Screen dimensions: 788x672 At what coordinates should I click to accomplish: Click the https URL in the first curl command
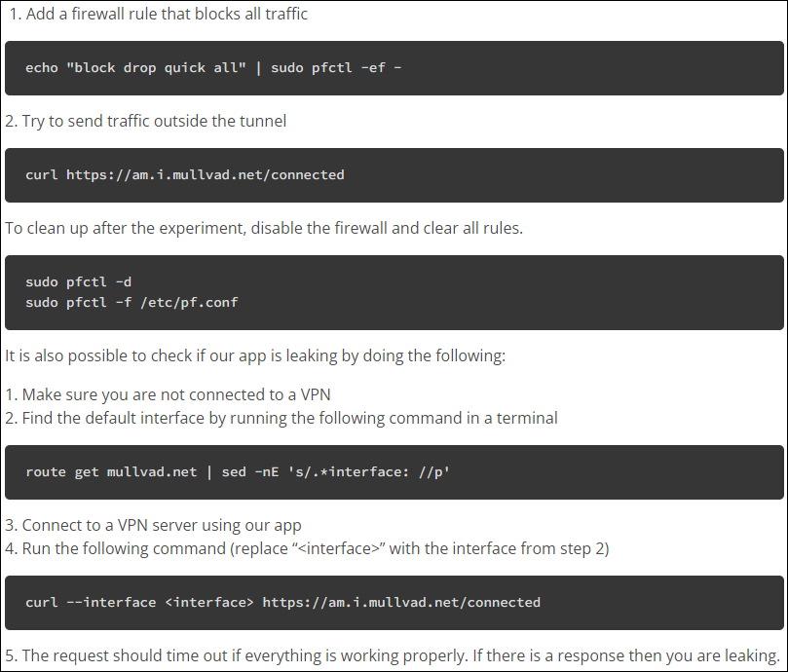coord(206,175)
